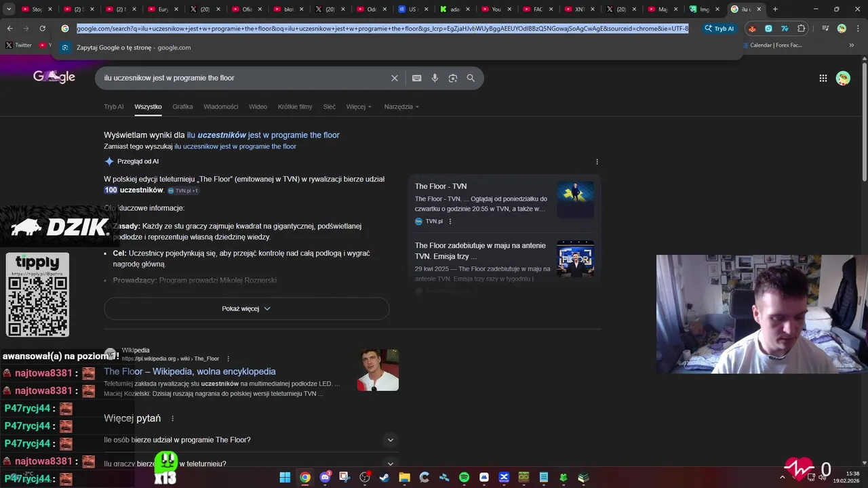Start voice search with microphone icon

pos(435,78)
